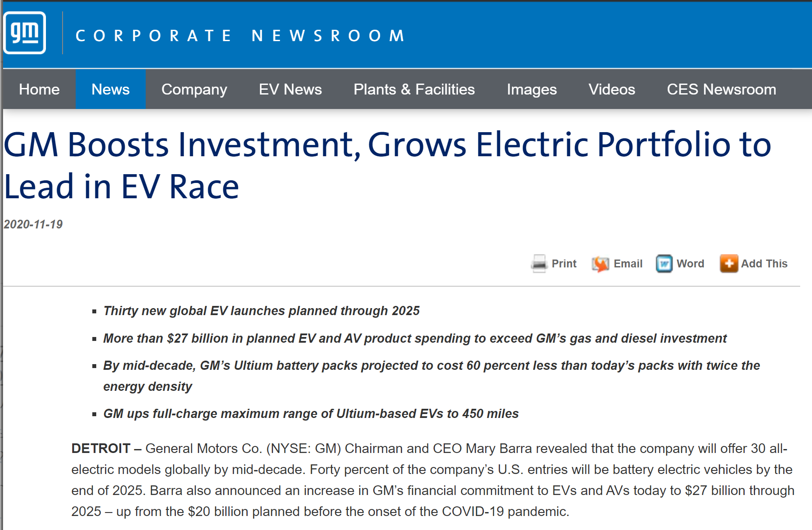Open the Videos menu item
Image resolution: width=812 pixels, height=530 pixels.
612,89
